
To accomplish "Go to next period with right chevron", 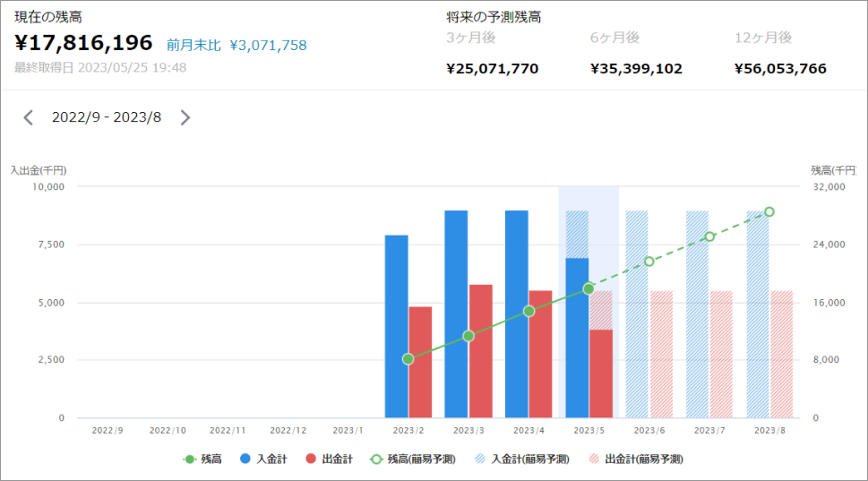I will (185, 117).
